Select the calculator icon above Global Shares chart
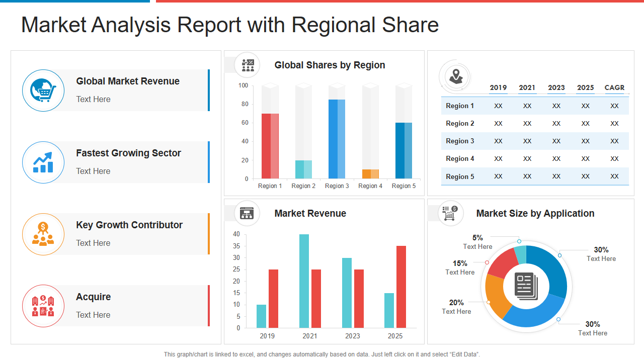This screenshot has height=362, width=644. pyautogui.click(x=247, y=64)
